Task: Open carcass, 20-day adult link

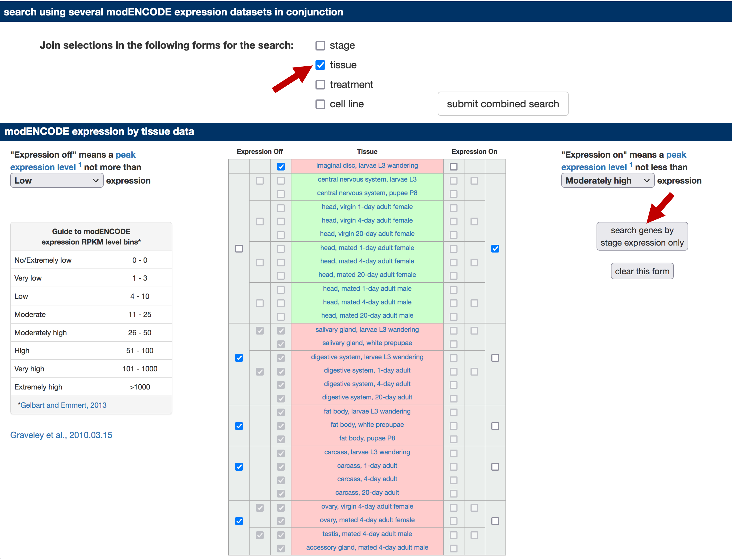Action: [367, 492]
